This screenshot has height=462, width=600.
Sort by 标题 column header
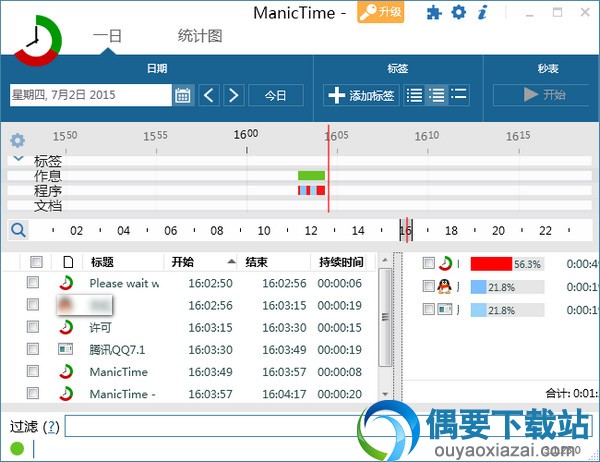point(102,262)
